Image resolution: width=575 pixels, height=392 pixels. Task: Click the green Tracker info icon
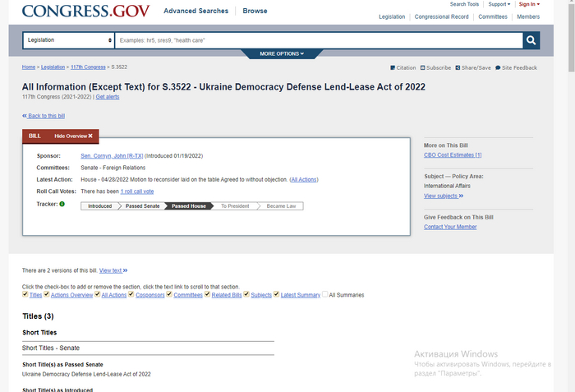coord(62,204)
